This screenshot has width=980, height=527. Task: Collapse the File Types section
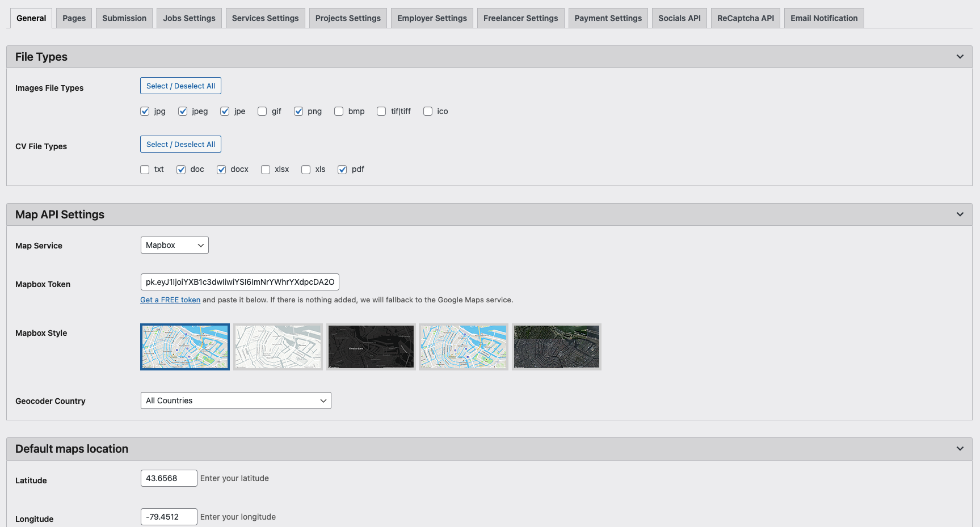(x=960, y=56)
